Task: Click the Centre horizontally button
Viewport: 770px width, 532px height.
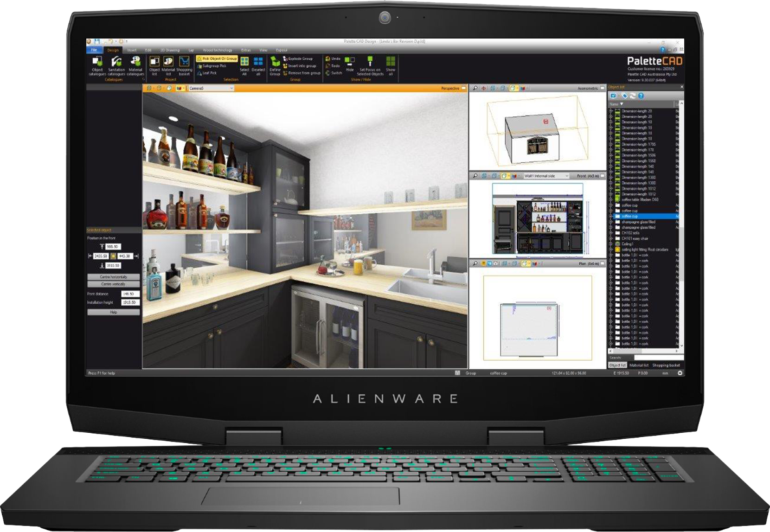Action: (113, 277)
